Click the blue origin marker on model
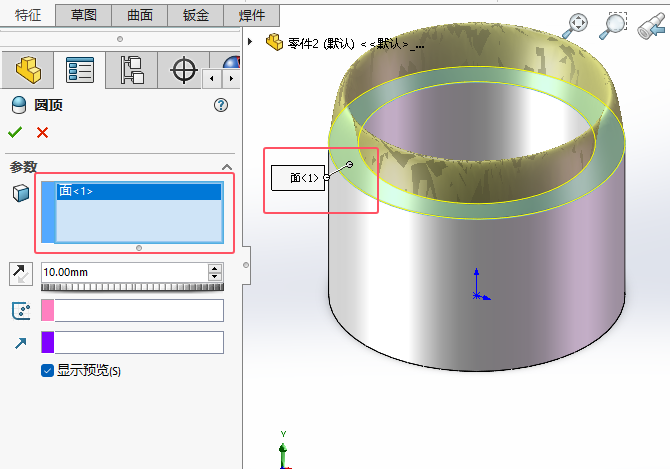 coord(477,295)
